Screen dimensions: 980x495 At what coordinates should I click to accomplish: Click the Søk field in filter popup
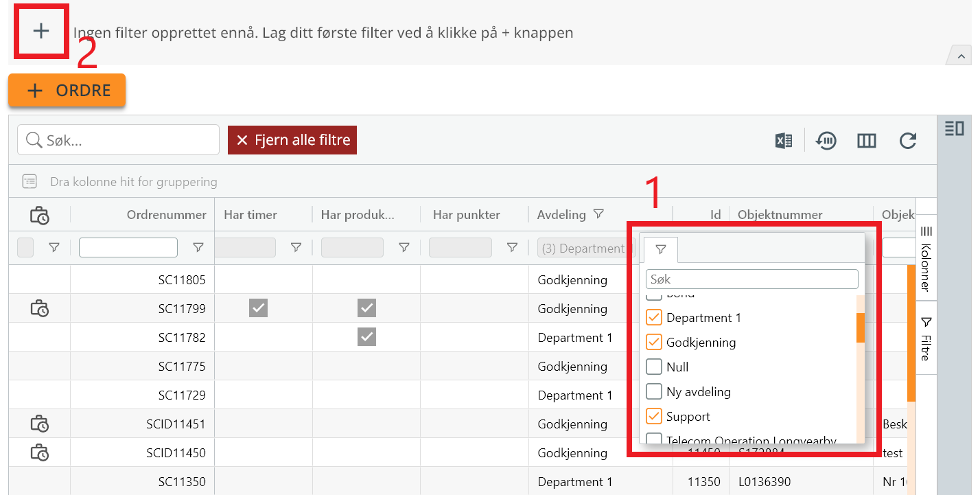pyautogui.click(x=752, y=279)
